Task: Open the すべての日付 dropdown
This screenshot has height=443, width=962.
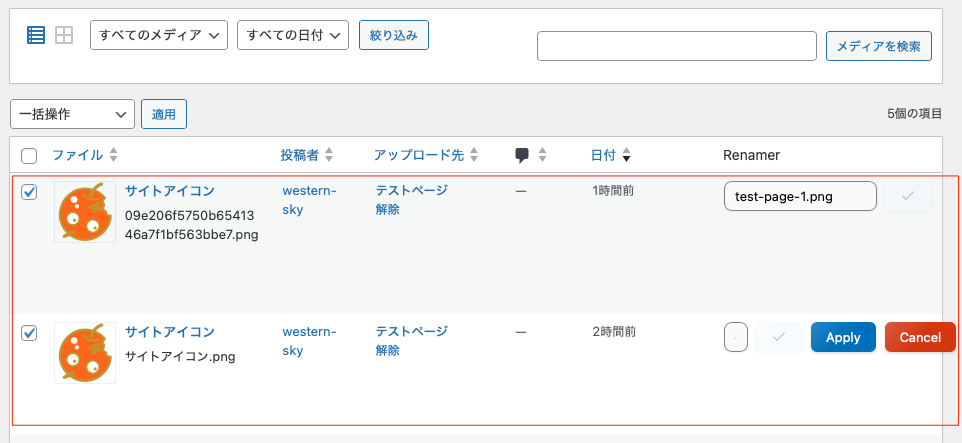Action: (x=292, y=35)
